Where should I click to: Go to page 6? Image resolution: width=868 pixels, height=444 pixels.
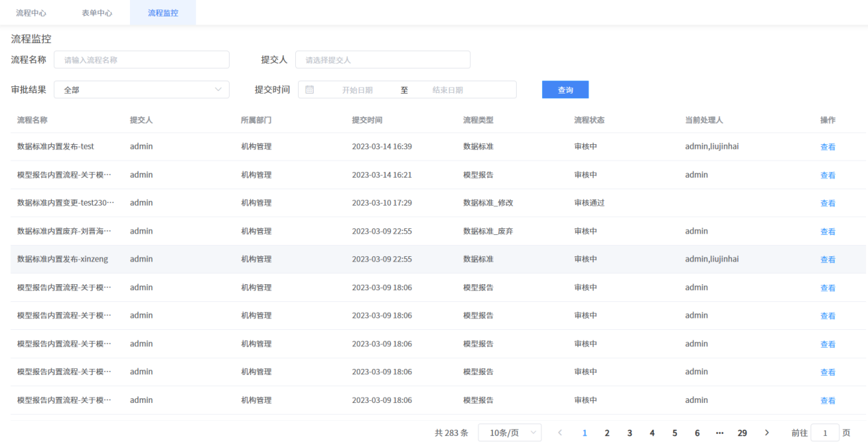(697, 432)
